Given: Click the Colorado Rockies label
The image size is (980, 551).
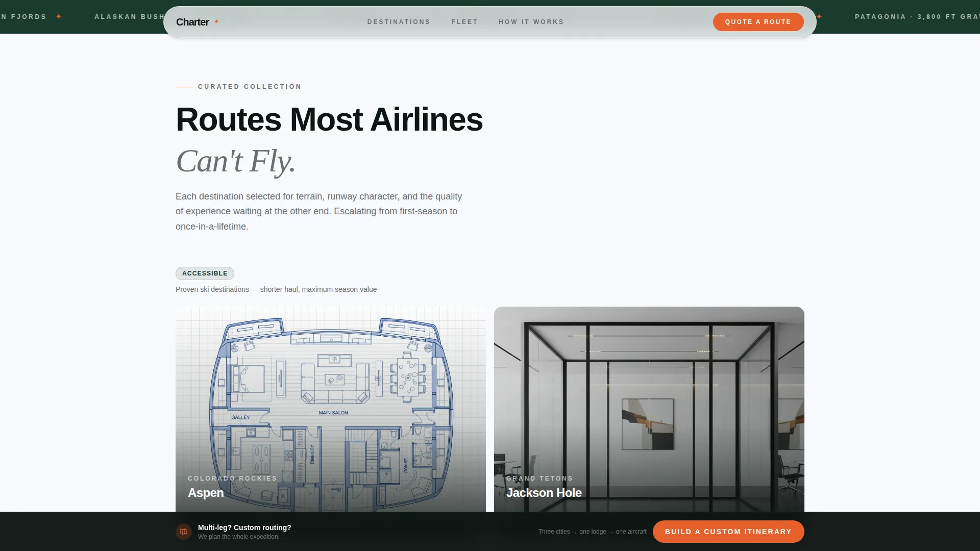Looking at the screenshot, I should pyautogui.click(x=232, y=479).
